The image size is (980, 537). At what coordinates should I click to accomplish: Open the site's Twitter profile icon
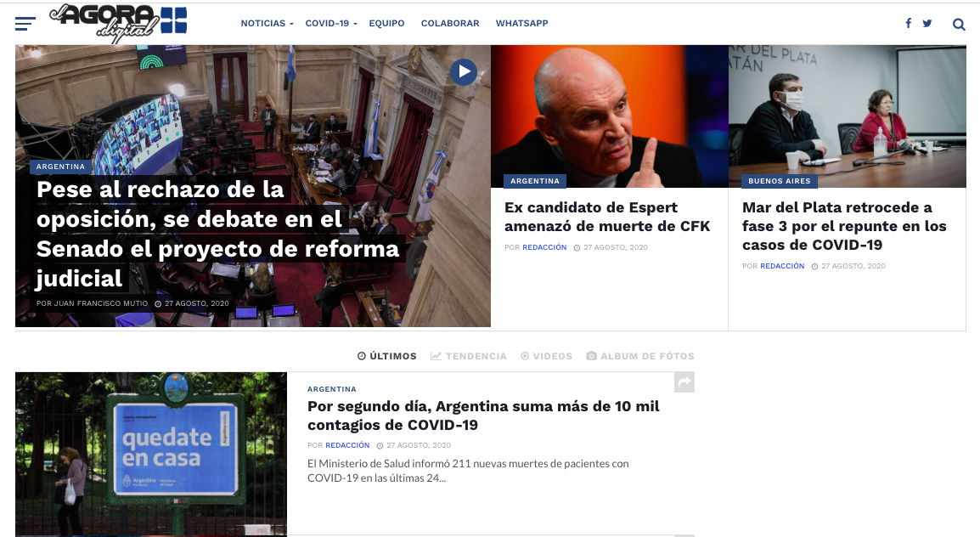927,24
